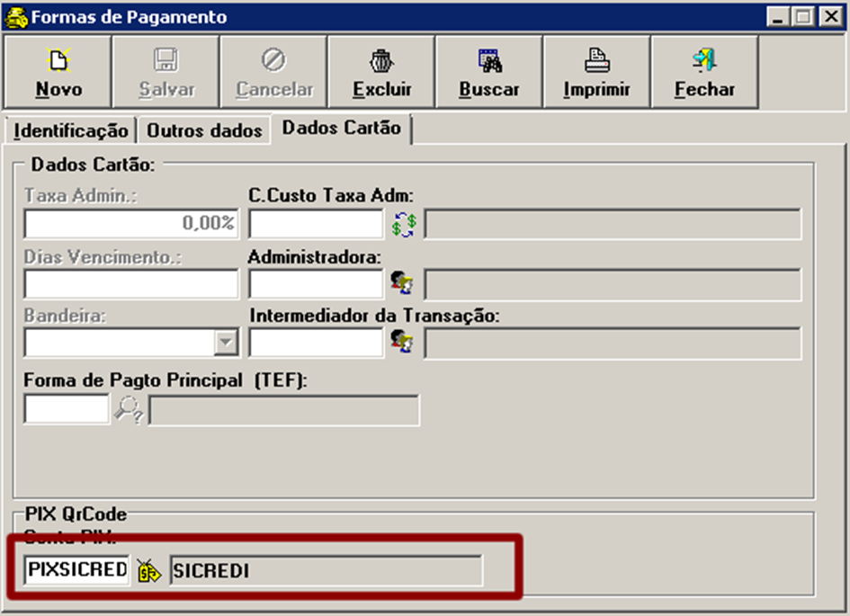This screenshot has width=850, height=616.
Task: Print using the Imprimir button
Action: point(596,73)
